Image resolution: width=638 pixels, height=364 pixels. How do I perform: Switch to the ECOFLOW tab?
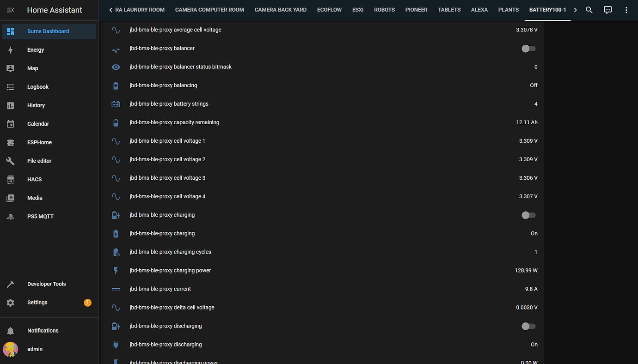point(329,9)
